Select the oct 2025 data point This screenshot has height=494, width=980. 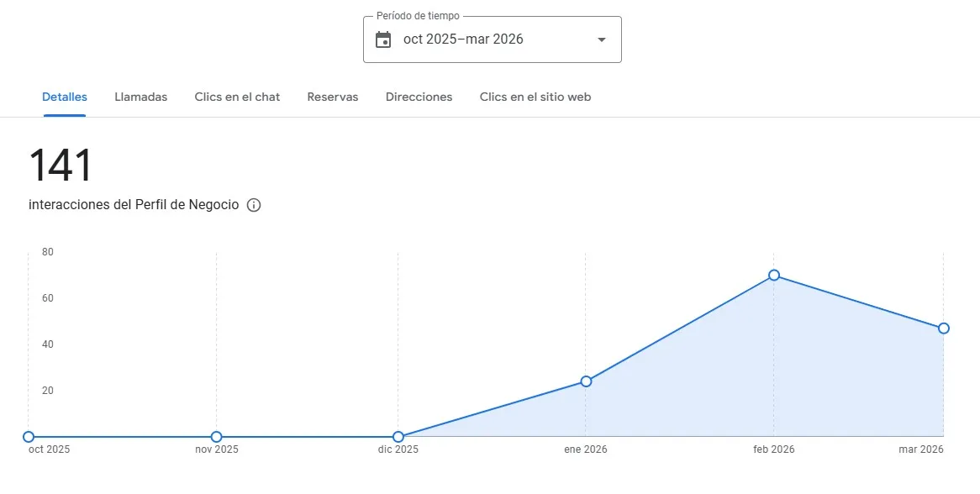[x=29, y=436]
